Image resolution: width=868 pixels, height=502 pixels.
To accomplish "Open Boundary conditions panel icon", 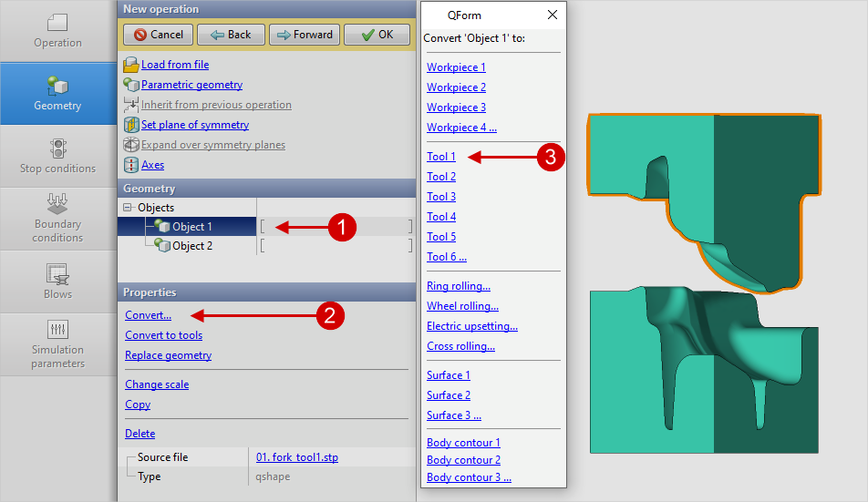I will coord(57,203).
